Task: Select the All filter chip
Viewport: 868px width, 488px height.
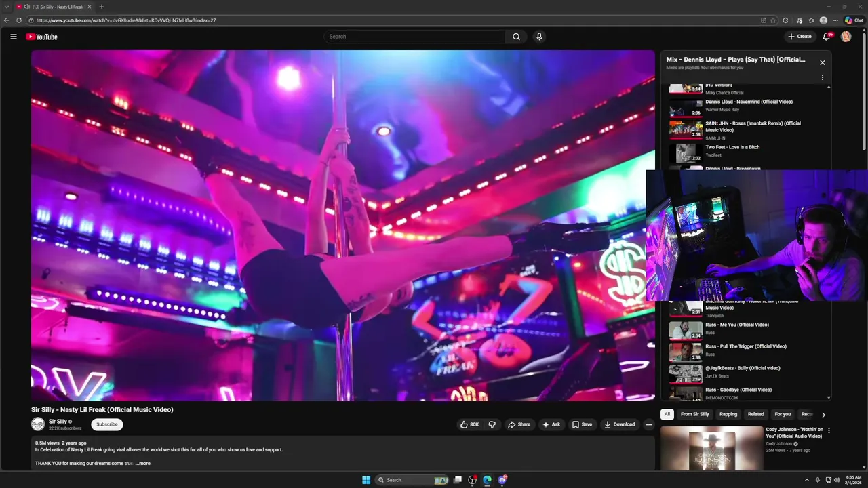Action: point(667,414)
